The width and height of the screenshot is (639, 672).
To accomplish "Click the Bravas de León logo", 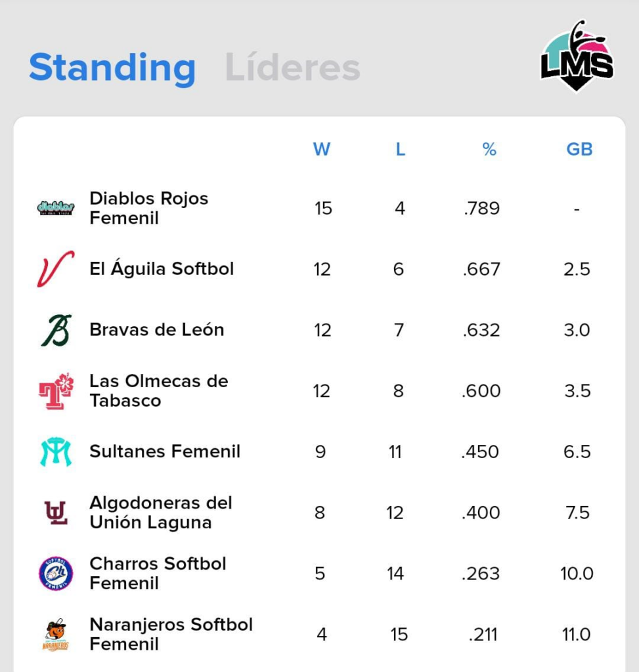I will point(56,330).
